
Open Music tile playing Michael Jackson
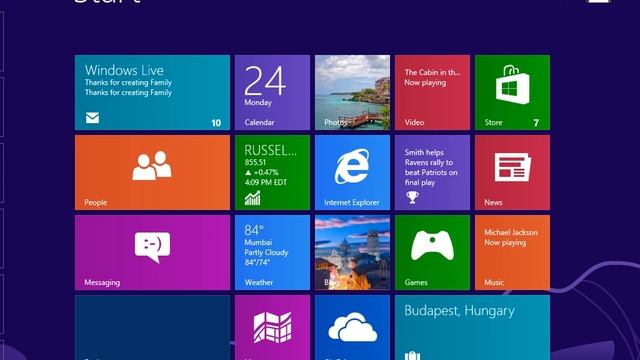(512, 253)
